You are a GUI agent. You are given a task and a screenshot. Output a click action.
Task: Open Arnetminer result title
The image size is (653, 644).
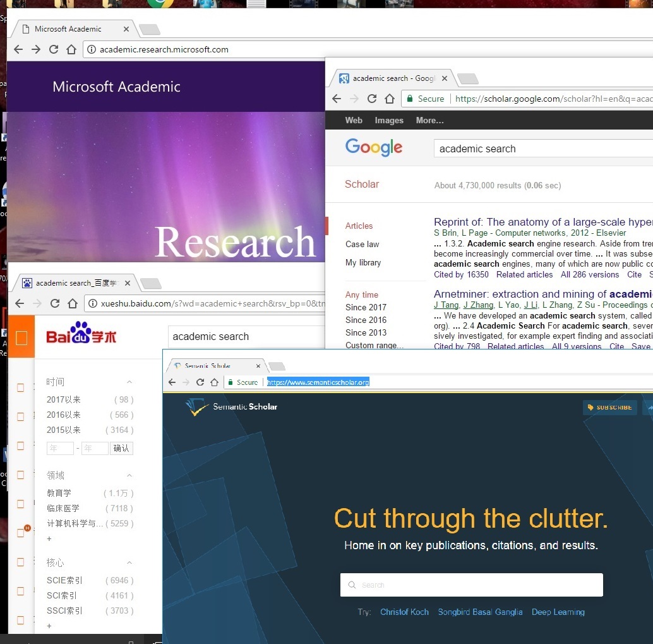tap(543, 295)
